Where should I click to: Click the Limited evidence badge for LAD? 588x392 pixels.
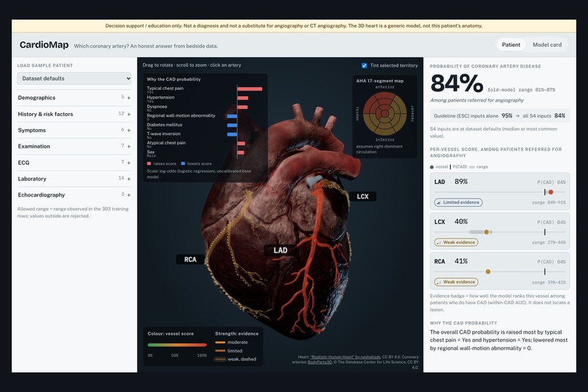click(x=458, y=202)
